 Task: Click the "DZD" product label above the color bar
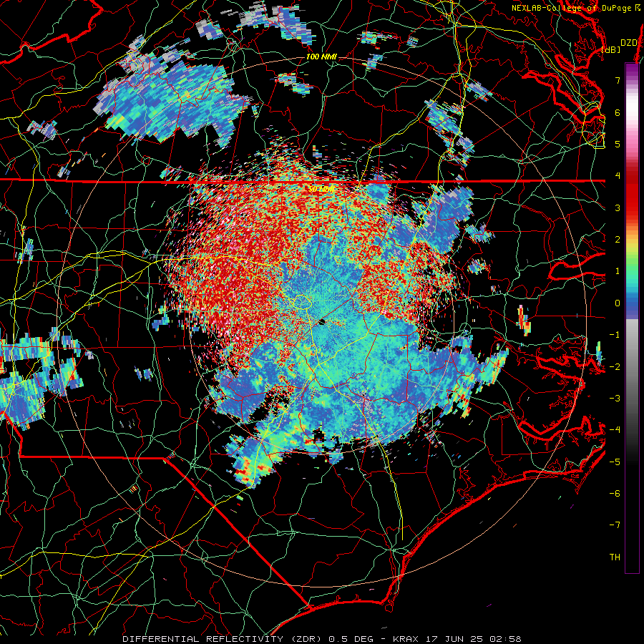click(x=628, y=43)
